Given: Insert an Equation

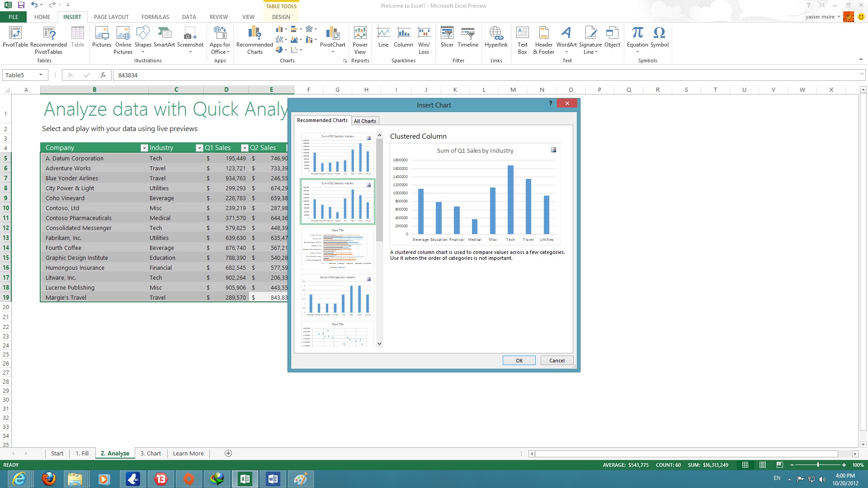Looking at the screenshot, I should click(x=637, y=40).
